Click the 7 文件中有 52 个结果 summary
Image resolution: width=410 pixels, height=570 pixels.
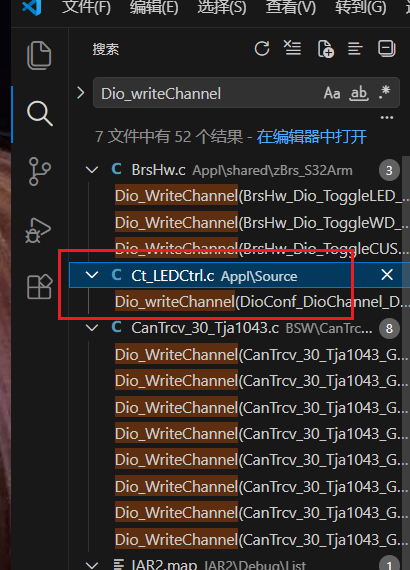(x=169, y=137)
